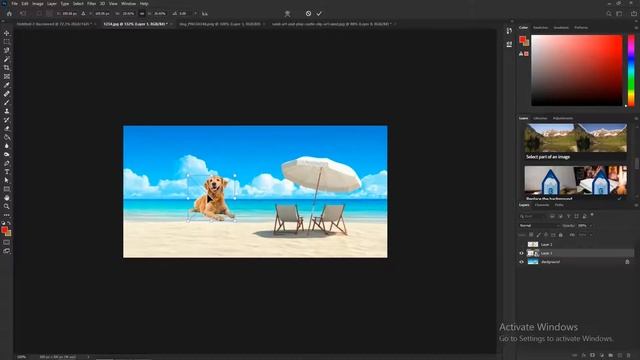
Task: Click the Home icon in options bar
Action: 9,13
